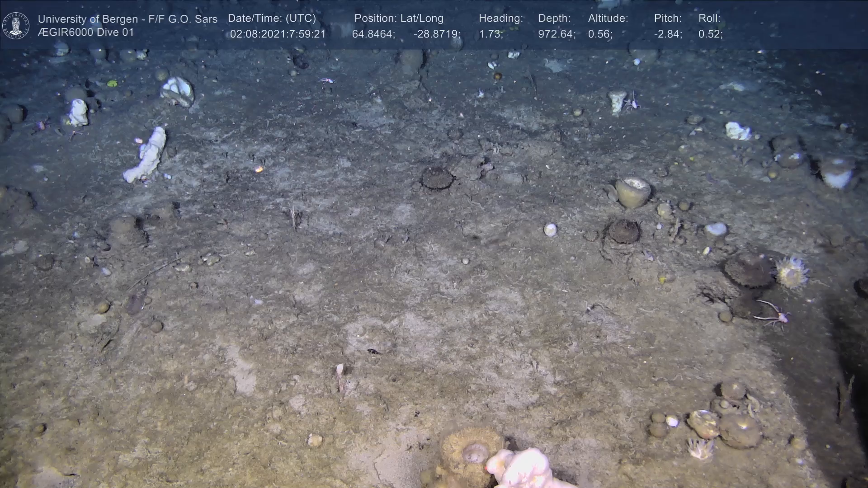Click the latitude value 64.8464
The height and width of the screenshot is (488, 868).
pos(373,34)
